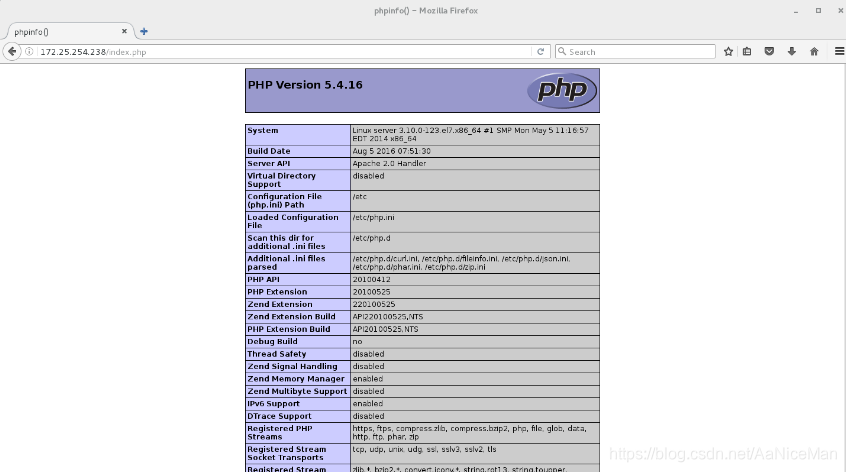Click the Thread Safety label
This screenshot has width=846, height=472.
(x=276, y=354)
